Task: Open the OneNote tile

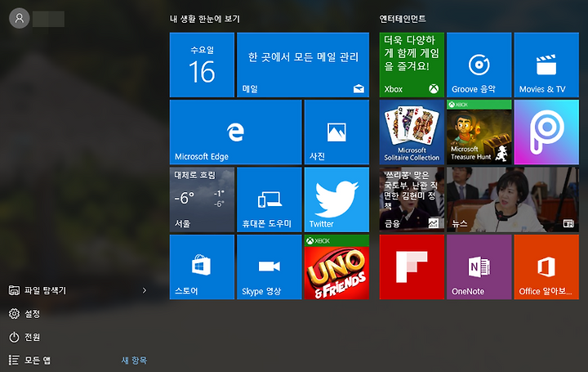Action: coord(479,267)
